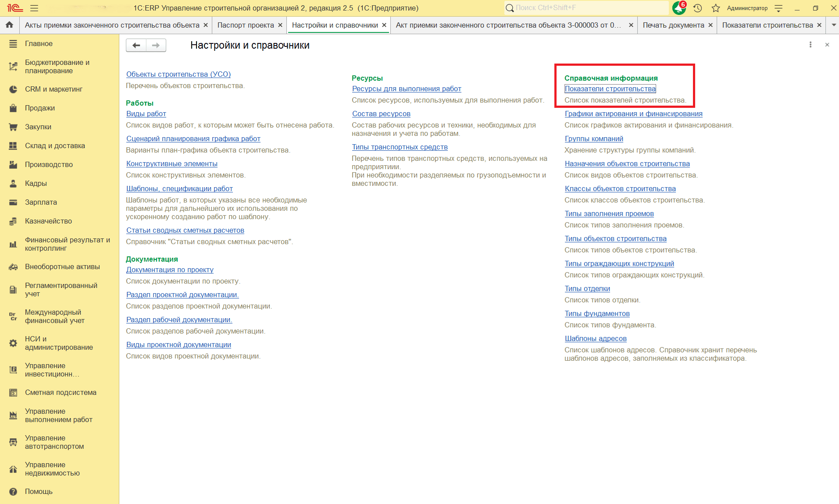Click the forward navigation arrow
This screenshot has height=504, width=839.
pos(156,45)
